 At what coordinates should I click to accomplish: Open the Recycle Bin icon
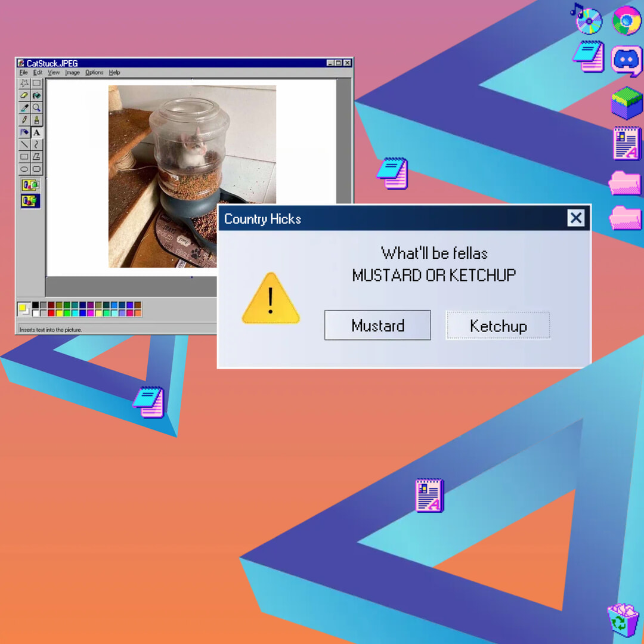coord(623,620)
